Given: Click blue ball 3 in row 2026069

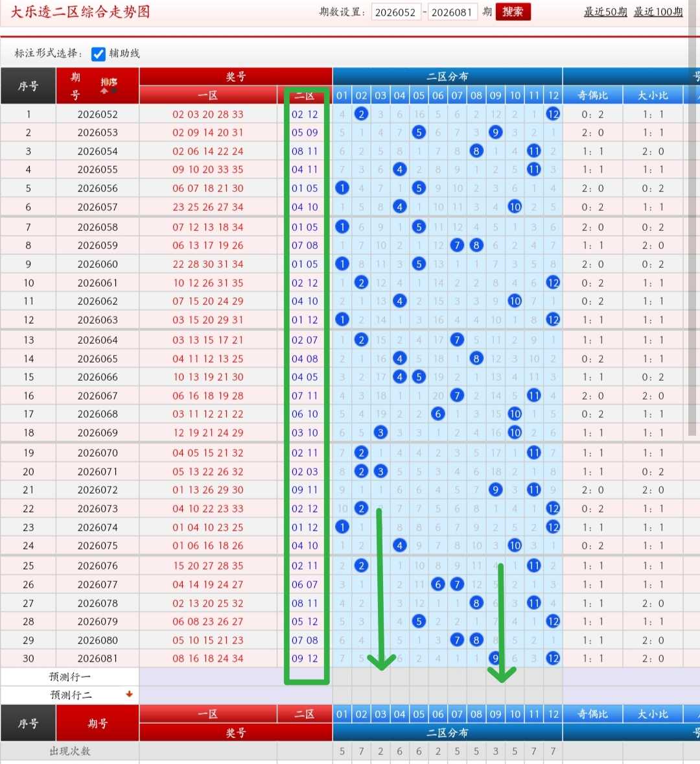Looking at the screenshot, I should point(380,433).
